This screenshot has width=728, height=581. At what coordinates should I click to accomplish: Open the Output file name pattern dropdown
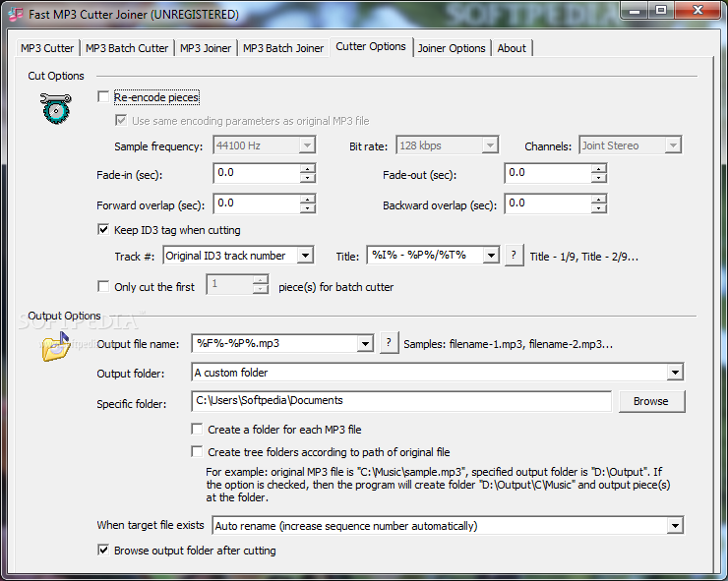coord(365,344)
